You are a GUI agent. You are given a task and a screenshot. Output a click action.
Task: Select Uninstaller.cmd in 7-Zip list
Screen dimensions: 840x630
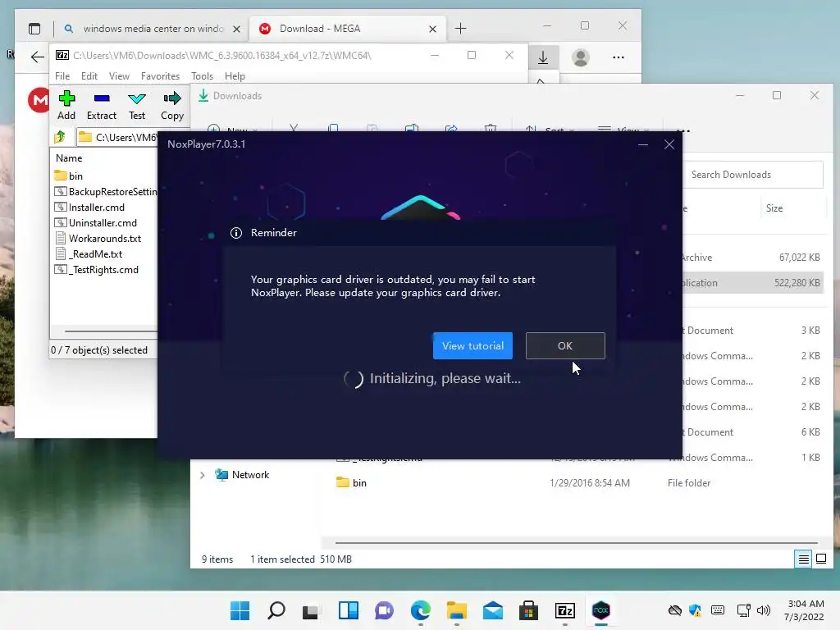click(x=96, y=222)
